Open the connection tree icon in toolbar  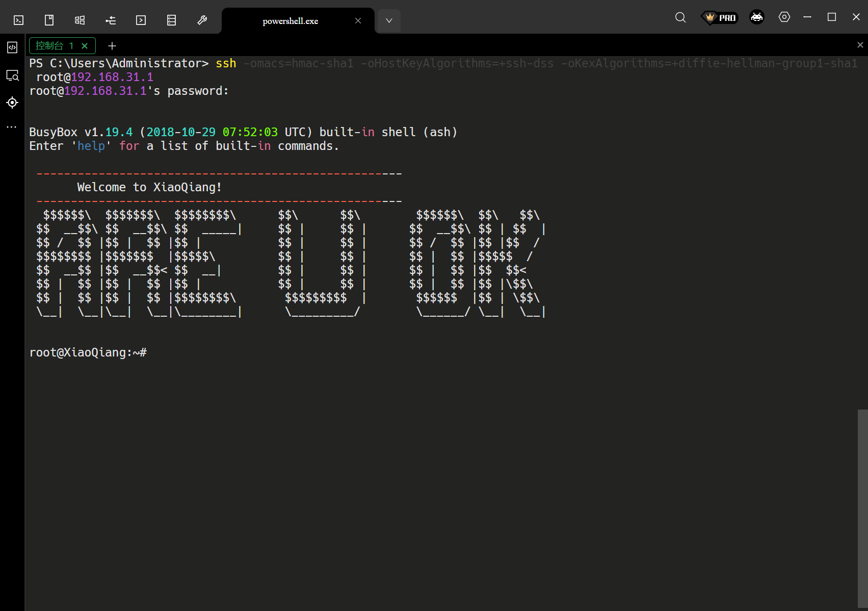pos(111,20)
